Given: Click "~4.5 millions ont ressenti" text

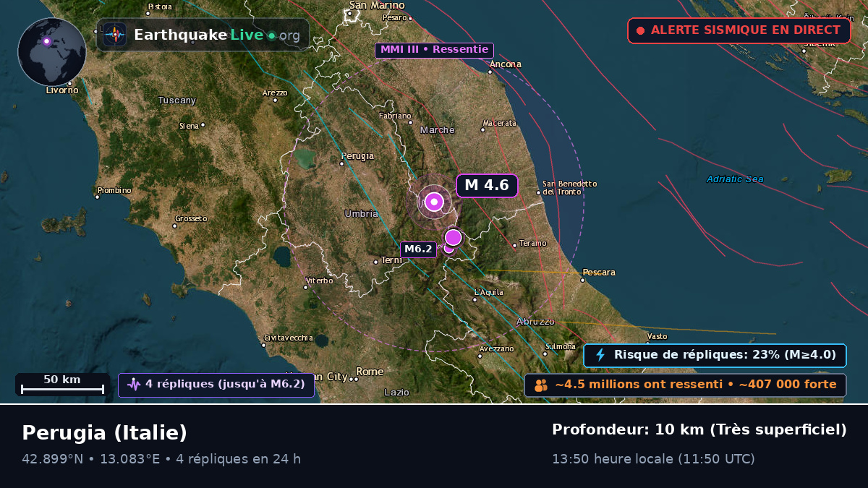Looking at the screenshot, I should click(639, 385).
